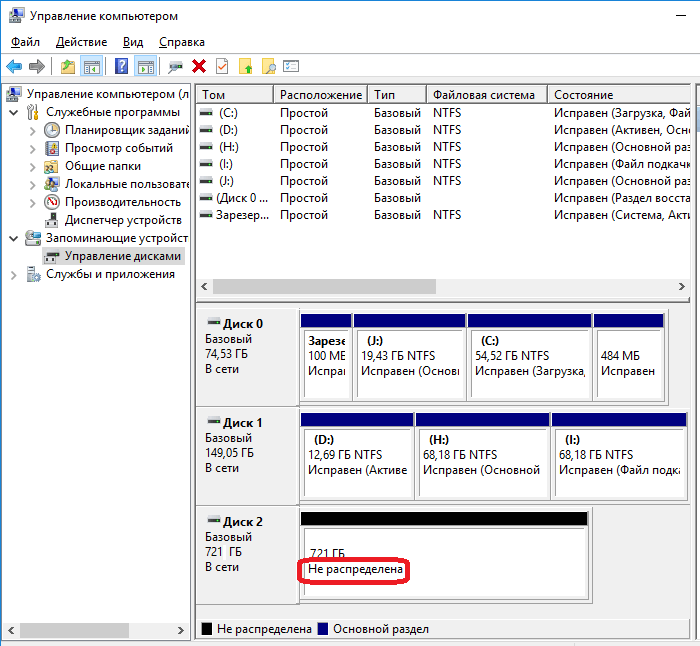Select the Диск 0 header panel
700x646 pixels.
coord(247,357)
